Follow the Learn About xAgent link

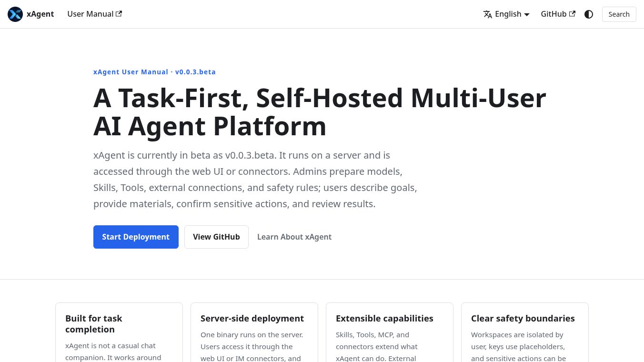click(x=294, y=237)
